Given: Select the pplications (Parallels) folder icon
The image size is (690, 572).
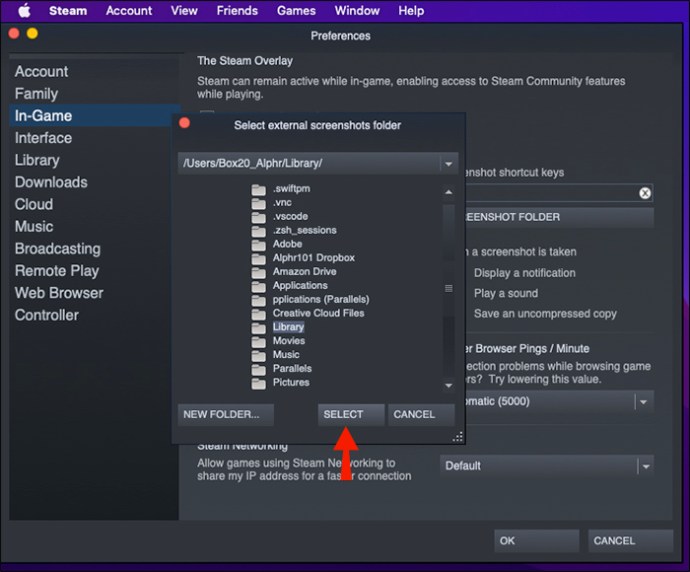Looking at the screenshot, I should 258,300.
